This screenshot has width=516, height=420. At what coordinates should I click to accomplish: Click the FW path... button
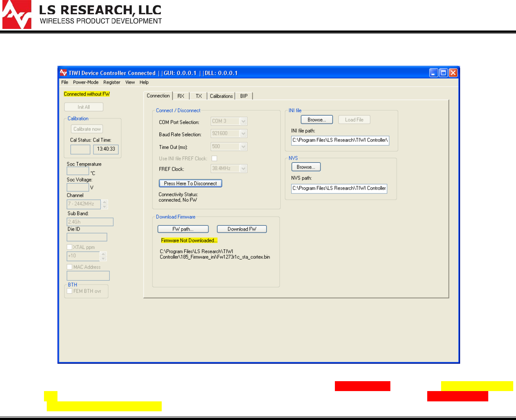tap(183, 229)
